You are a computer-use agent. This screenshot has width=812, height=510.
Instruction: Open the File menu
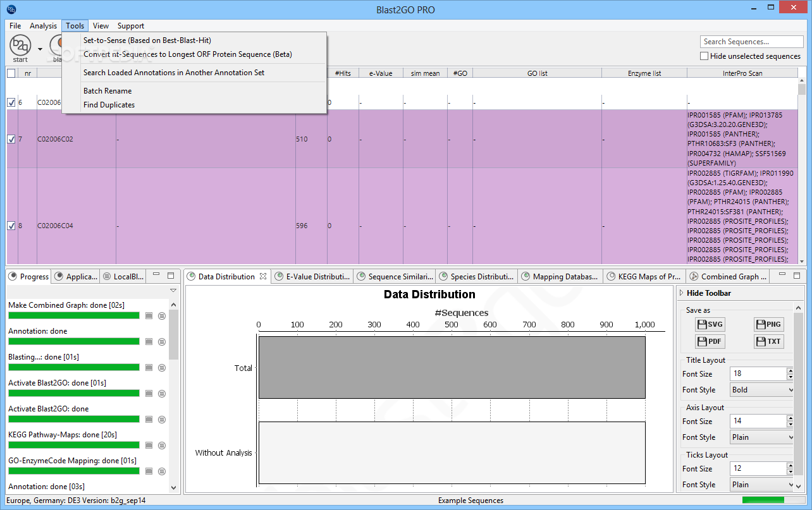point(15,26)
